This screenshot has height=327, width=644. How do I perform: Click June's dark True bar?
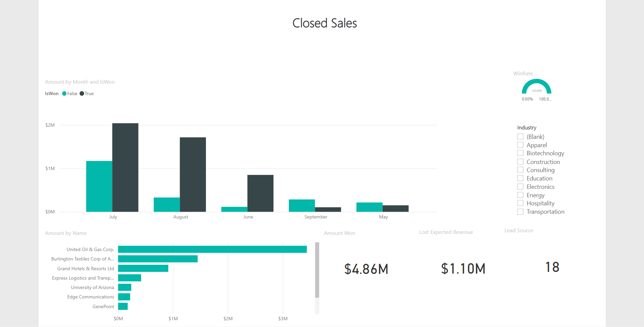point(260,193)
